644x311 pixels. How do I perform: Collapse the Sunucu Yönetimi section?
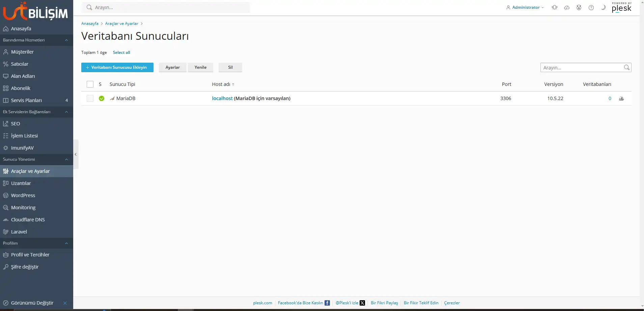pos(66,159)
